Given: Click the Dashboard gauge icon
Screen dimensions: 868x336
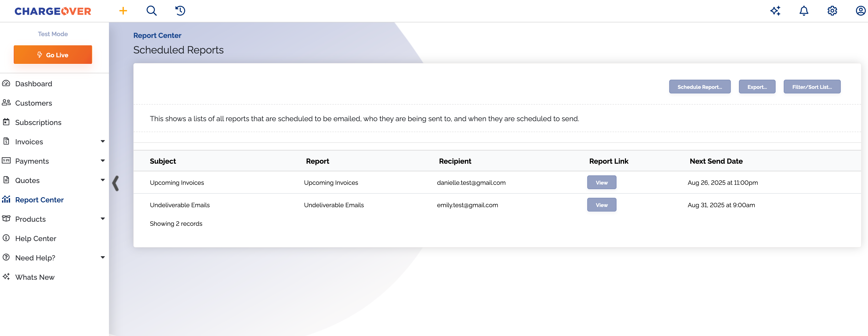Looking at the screenshot, I should click(6, 83).
